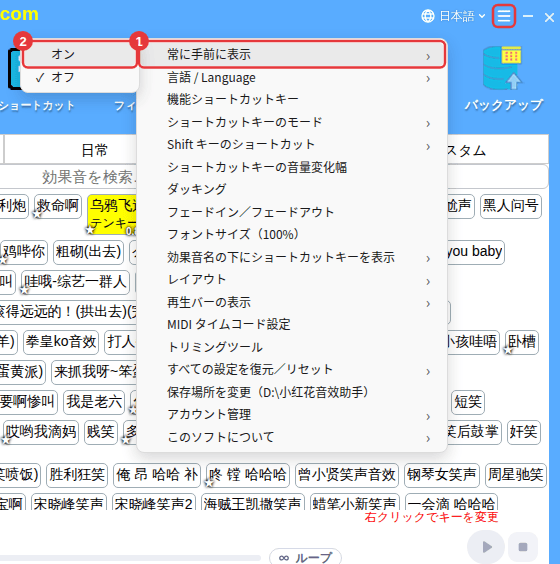560x564 pixels.
Task: Select the checked オフ option
Action: [80, 77]
